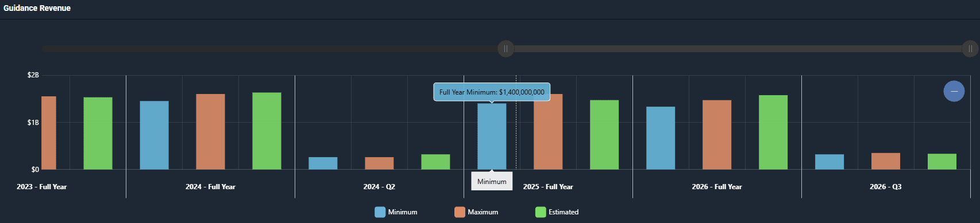The width and height of the screenshot is (980, 223).
Task: Click the scrollbar selected range bar
Action: pyautogui.click(x=738, y=49)
